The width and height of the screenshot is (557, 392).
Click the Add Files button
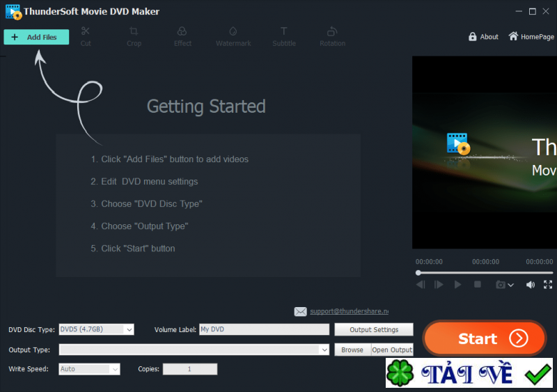pyautogui.click(x=36, y=37)
